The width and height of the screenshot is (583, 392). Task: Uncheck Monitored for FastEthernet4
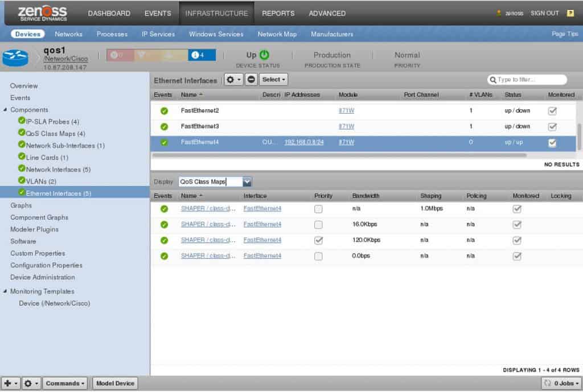pyautogui.click(x=552, y=143)
